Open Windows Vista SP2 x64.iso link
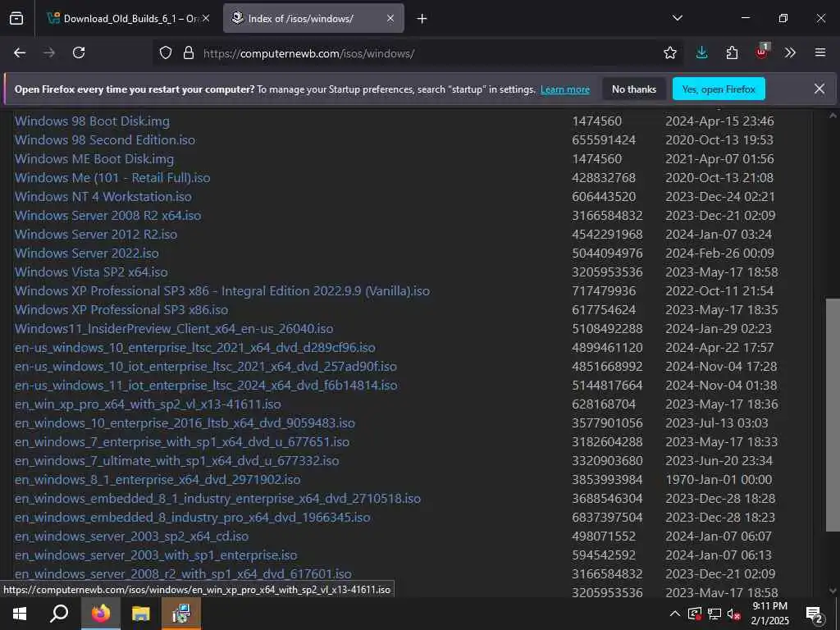The width and height of the screenshot is (840, 630). click(x=91, y=272)
